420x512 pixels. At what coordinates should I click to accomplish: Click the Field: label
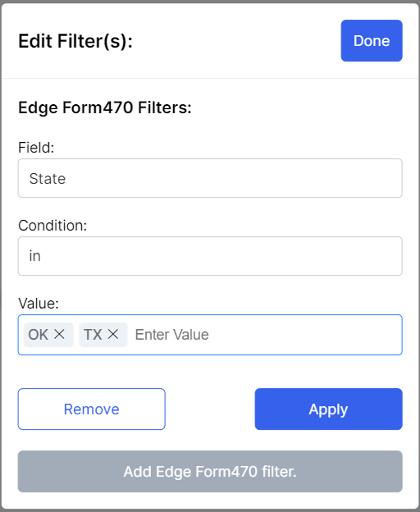(x=36, y=148)
